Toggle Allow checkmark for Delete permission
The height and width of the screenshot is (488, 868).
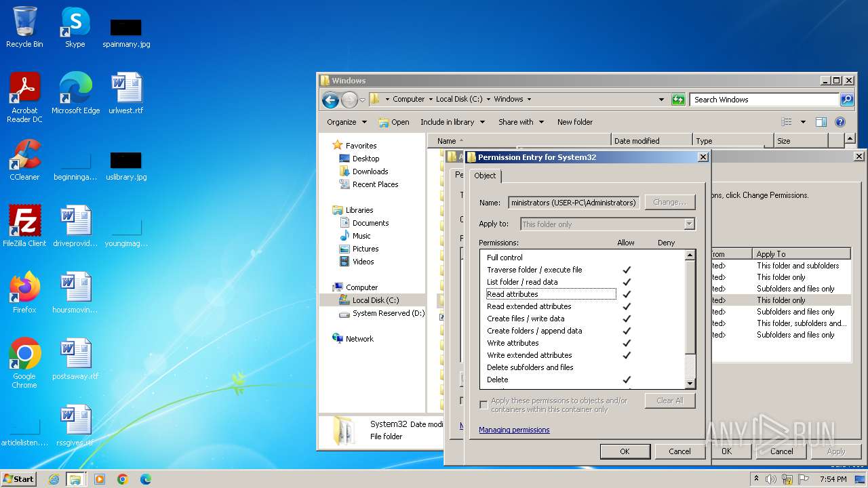click(627, 380)
